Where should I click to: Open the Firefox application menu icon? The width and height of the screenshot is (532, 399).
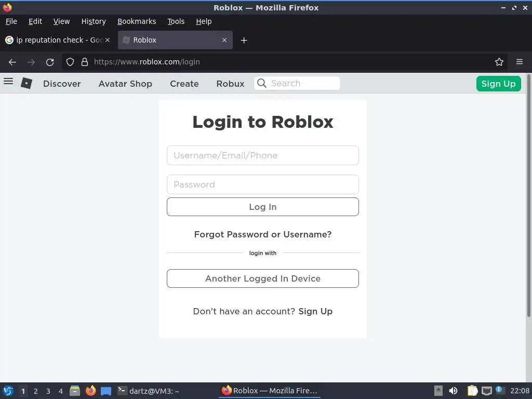(x=520, y=62)
